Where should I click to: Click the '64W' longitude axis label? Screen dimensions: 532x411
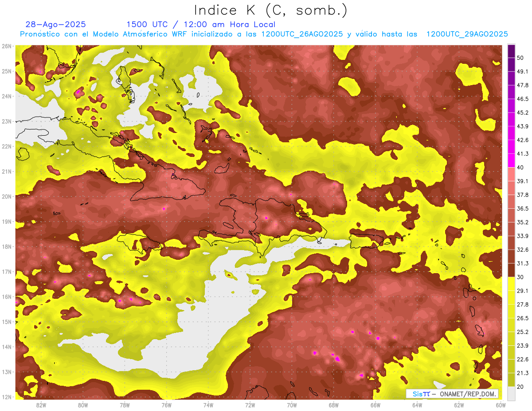click(417, 405)
